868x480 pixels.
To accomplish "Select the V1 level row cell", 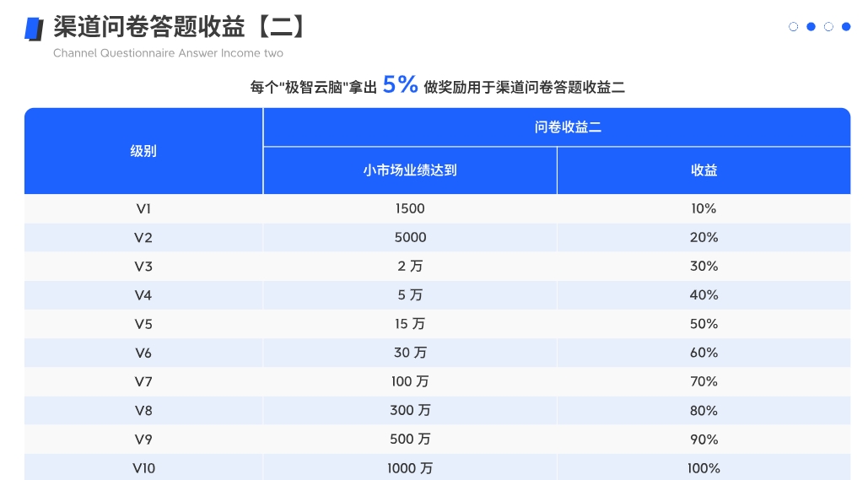I will [143, 208].
